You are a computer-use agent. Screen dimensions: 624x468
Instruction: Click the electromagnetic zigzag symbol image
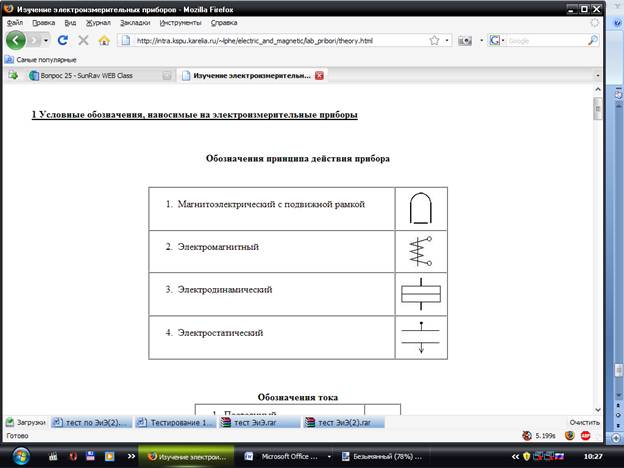421,251
